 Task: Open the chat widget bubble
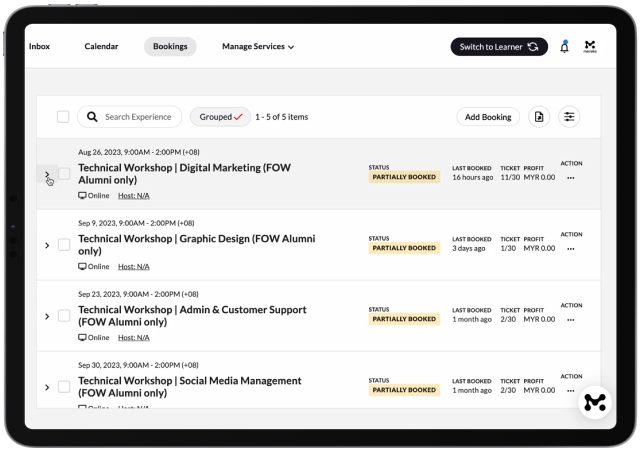pos(594,403)
